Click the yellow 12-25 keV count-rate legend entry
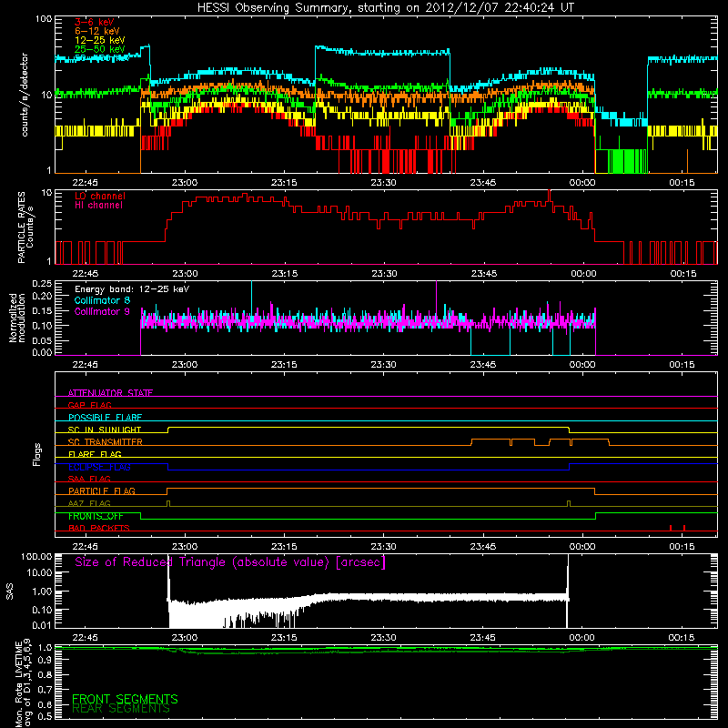 (x=100, y=40)
